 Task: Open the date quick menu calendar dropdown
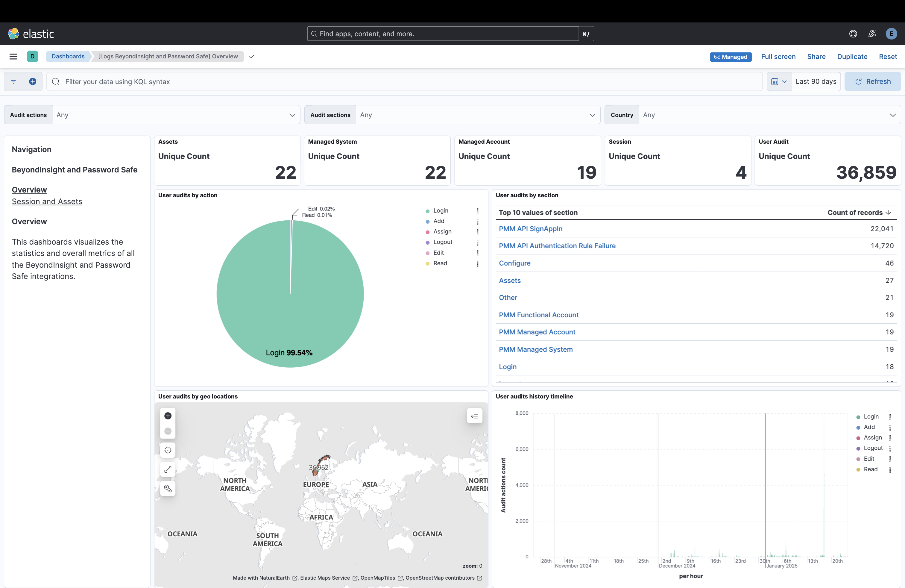[x=779, y=81]
